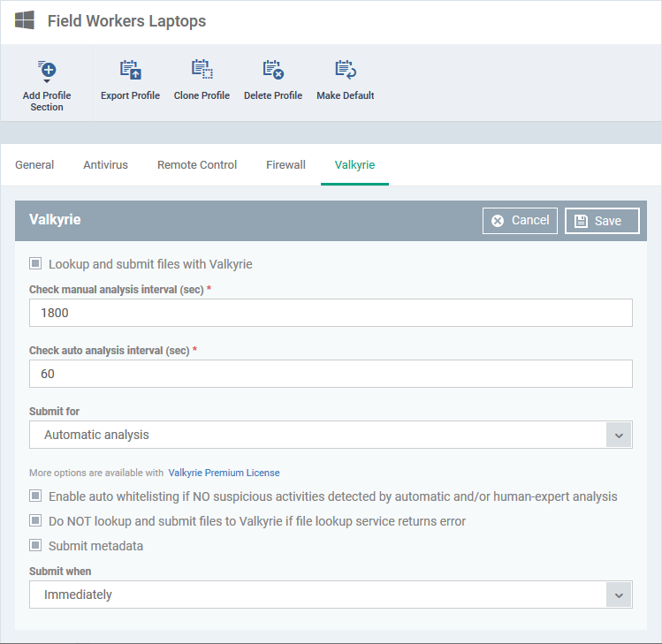
Task: Open the Submit for dropdown
Action: click(331, 435)
